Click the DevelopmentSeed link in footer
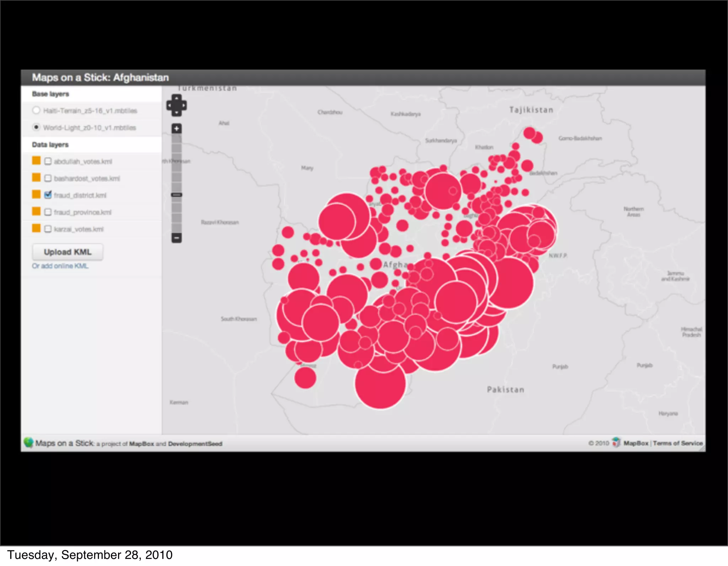The image size is (728, 566). pyautogui.click(x=195, y=444)
